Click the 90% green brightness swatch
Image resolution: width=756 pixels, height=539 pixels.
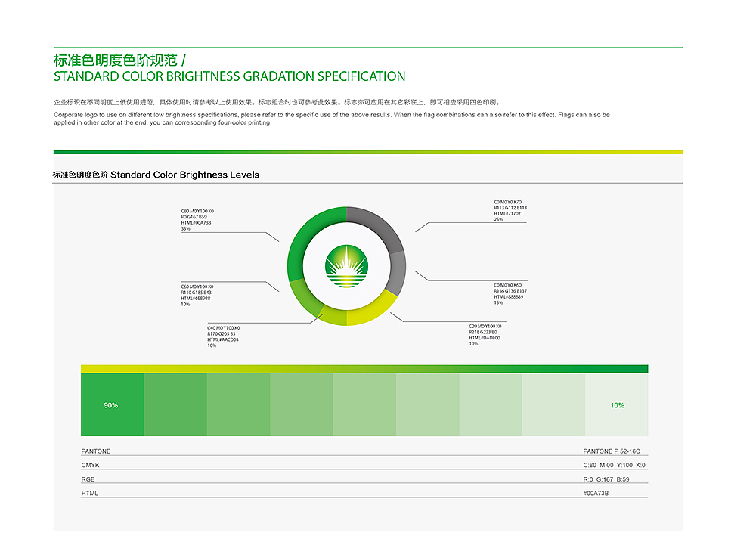(113, 404)
